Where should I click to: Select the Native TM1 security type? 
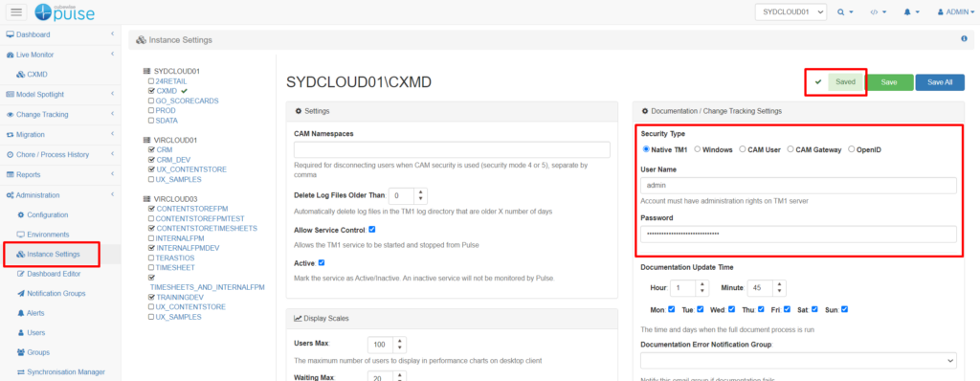point(646,149)
